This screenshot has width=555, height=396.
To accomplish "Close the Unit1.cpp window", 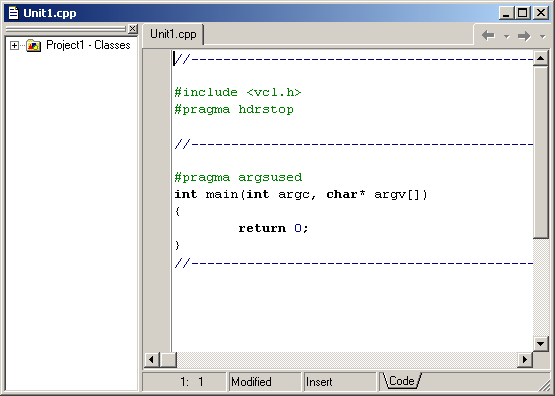I will (541, 13).
